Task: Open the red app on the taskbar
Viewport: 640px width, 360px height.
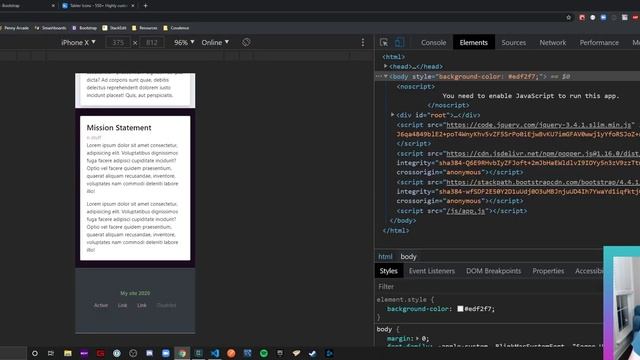Action: [100, 353]
